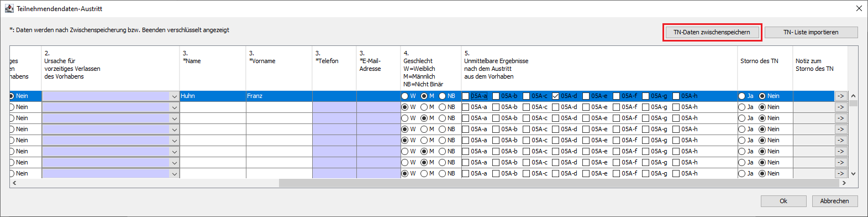Click the horizontal scrollbar thumb

point(559,183)
